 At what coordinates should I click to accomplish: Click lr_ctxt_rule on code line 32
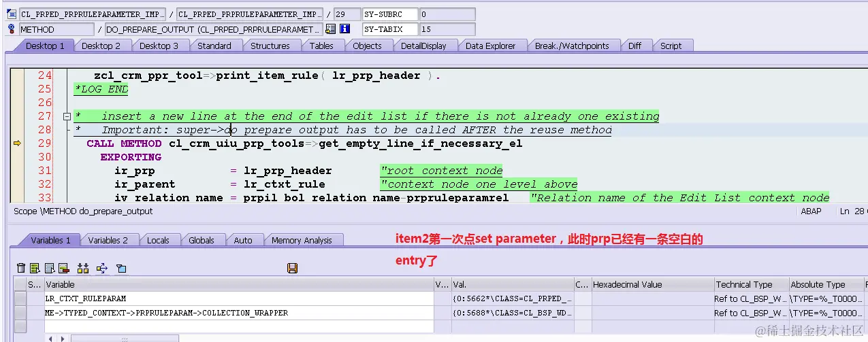pos(284,184)
